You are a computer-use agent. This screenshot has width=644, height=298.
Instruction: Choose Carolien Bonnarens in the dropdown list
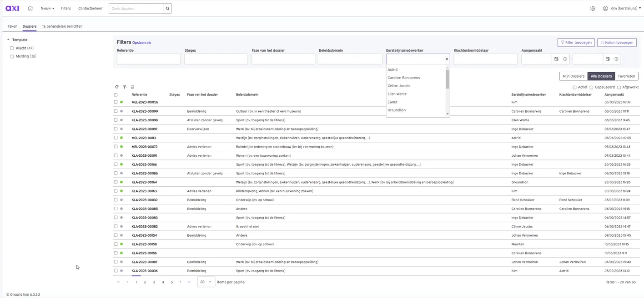click(x=404, y=78)
